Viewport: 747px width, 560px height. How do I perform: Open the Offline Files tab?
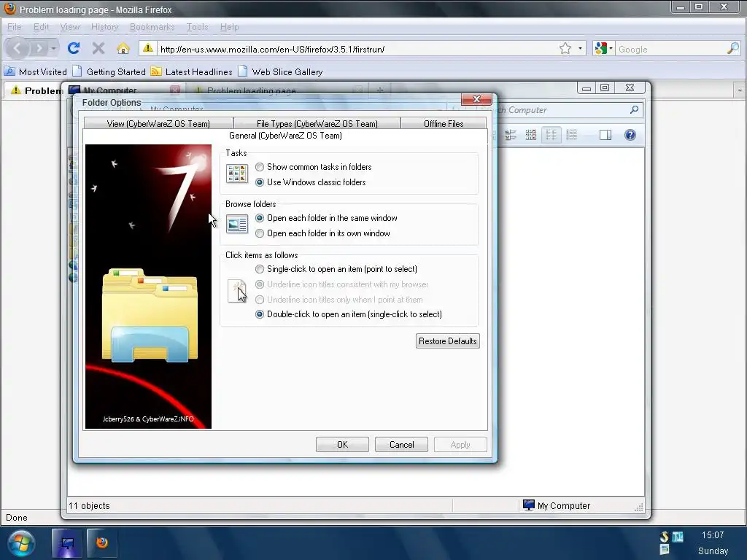(444, 124)
